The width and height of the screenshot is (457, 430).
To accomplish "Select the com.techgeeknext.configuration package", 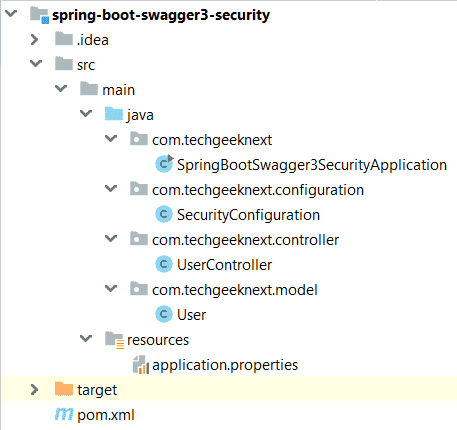I will [258, 190].
